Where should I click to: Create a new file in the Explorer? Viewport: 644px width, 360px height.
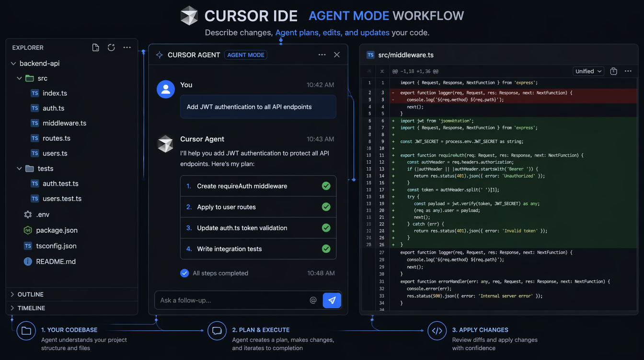95,47
